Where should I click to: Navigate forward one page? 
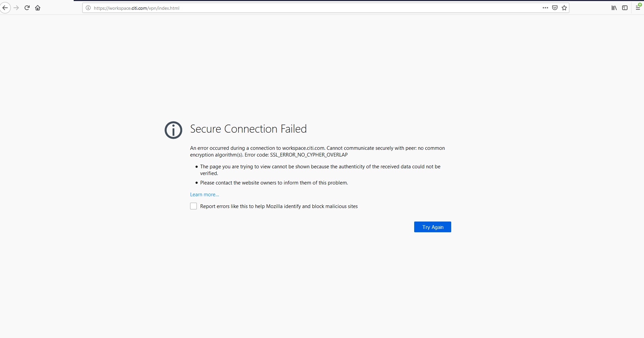pyautogui.click(x=16, y=8)
